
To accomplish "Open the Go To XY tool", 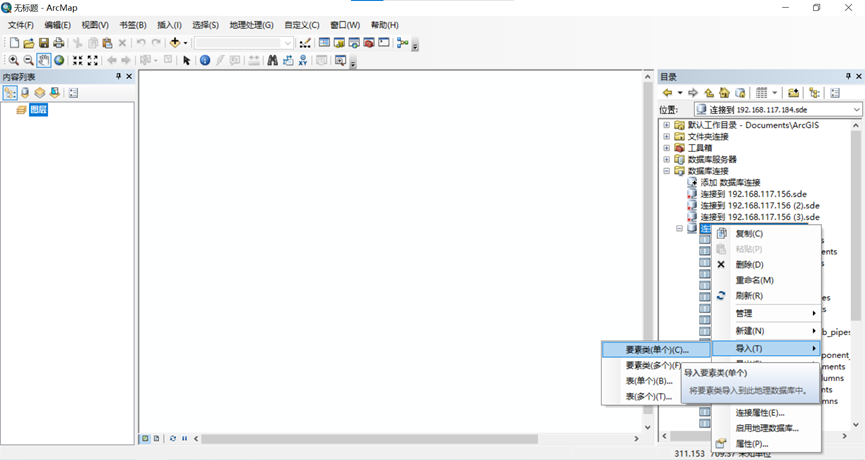I will coord(303,60).
